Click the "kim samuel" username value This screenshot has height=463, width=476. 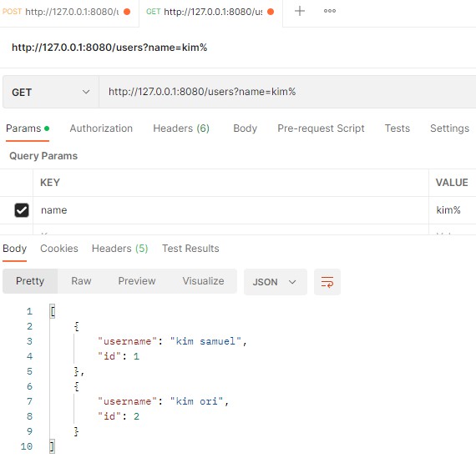[x=205, y=341]
